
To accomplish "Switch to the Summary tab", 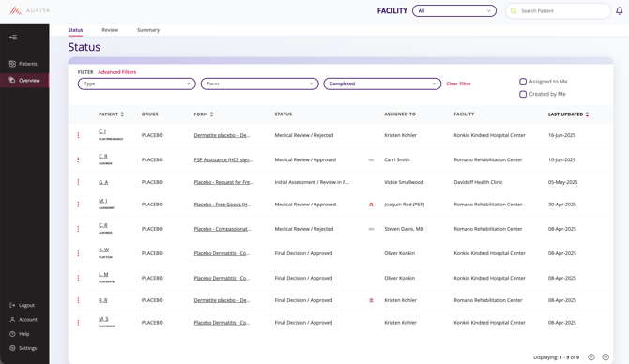I will pos(148,30).
